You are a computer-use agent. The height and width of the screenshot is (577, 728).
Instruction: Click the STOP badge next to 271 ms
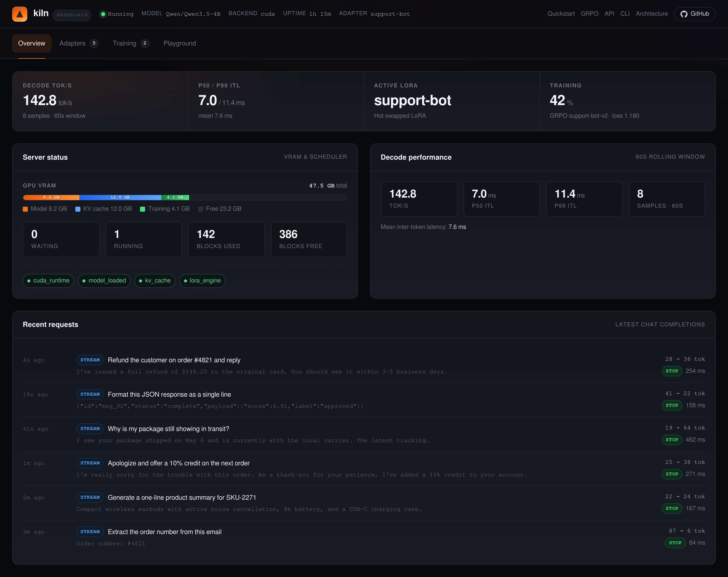coord(672,474)
